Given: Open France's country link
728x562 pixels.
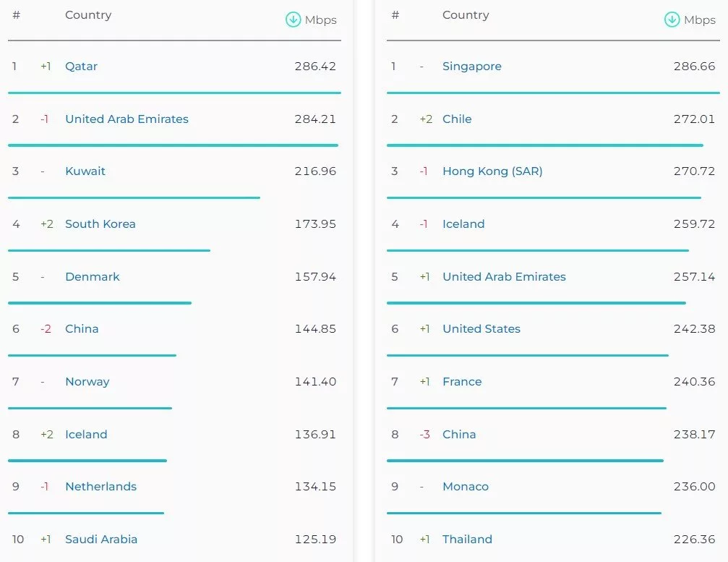Looking at the screenshot, I should click(x=462, y=382).
